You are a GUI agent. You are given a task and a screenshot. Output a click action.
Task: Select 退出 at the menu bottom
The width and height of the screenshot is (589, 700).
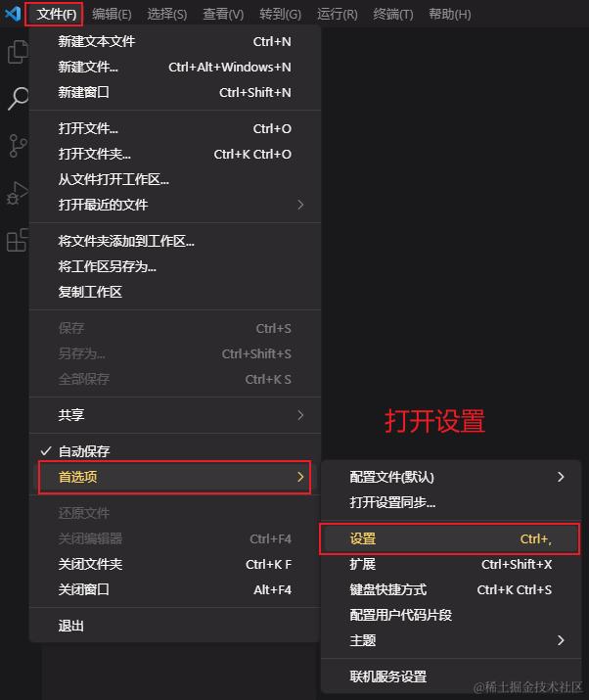175,626
